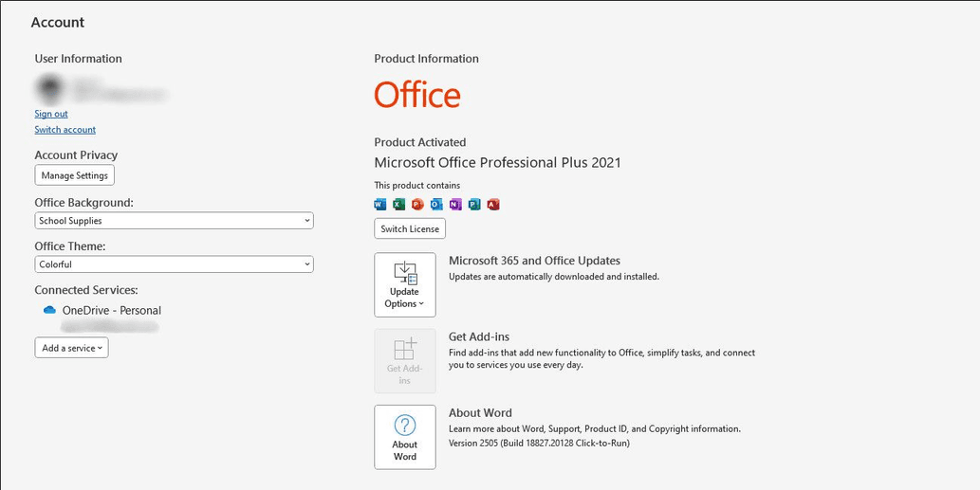Screen dimensions: 980x490
Task: Click the Manage Settings button
Action: pos(74,175)
